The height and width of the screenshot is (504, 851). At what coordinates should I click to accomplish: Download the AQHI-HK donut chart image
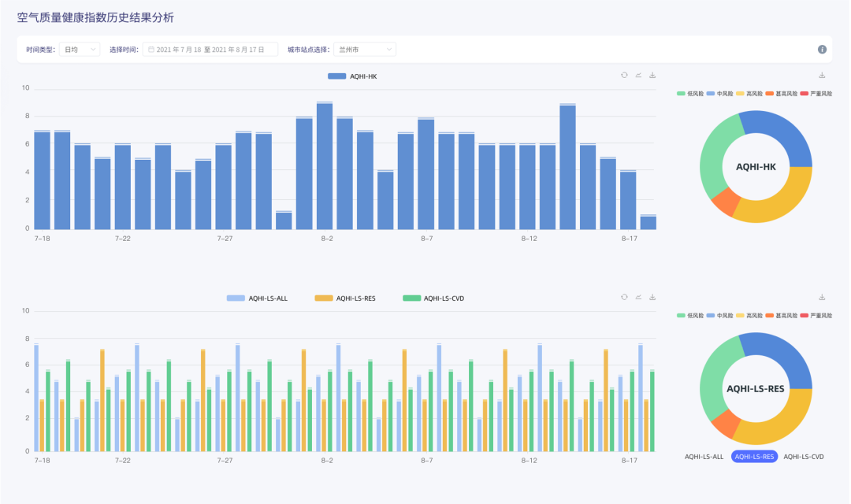click(x=822, y=76)
